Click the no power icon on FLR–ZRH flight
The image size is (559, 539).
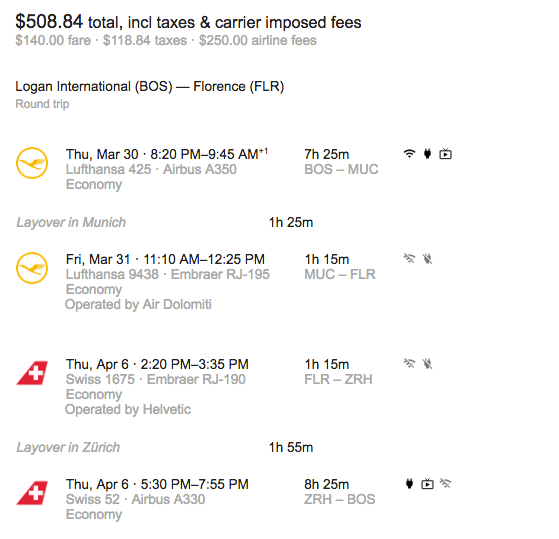[427, 364]
